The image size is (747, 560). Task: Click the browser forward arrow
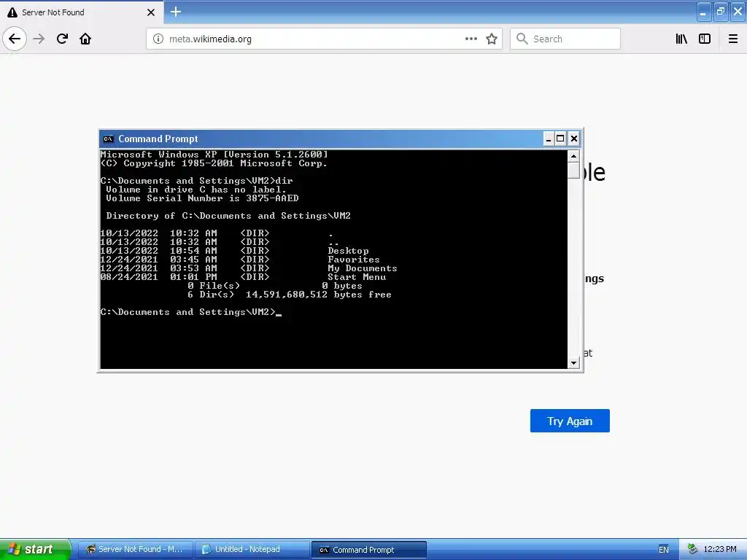coord(39,39)
